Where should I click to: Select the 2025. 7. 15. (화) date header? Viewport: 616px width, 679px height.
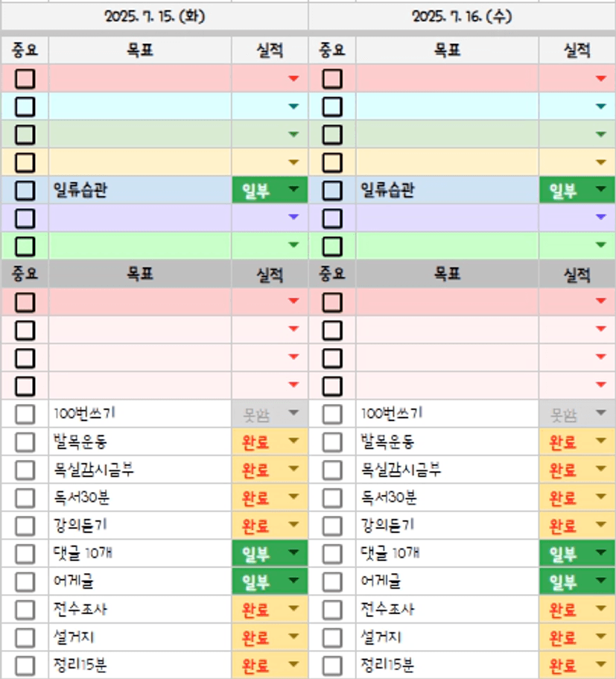point(154,16)
